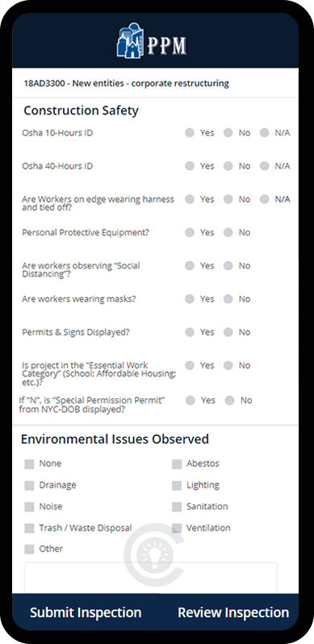
Task: Click the PPM building logo icon
Action: click(130, 40)
